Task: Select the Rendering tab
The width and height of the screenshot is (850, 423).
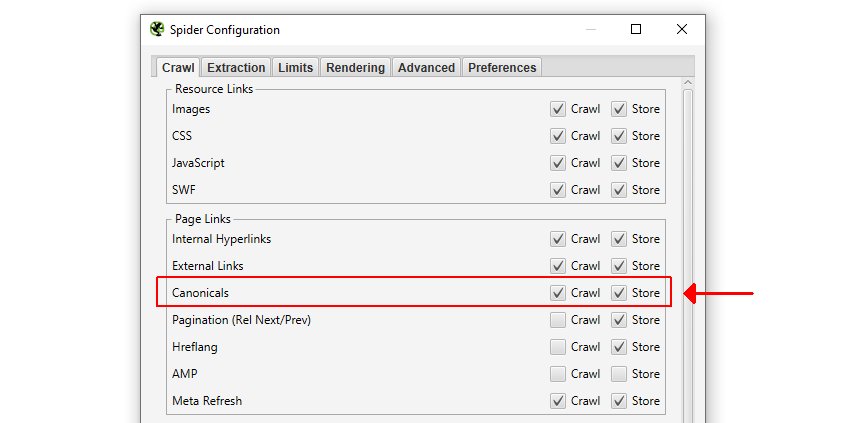Action: click(355, 68)
